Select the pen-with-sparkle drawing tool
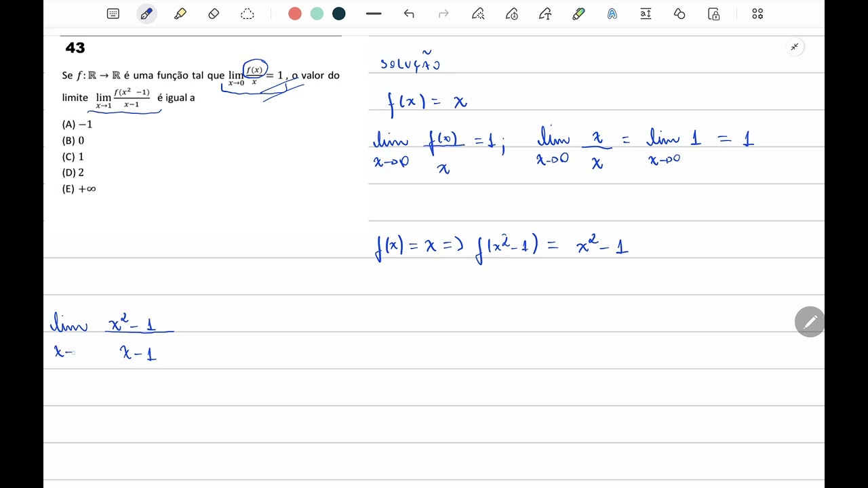The image size is (868, 488). (478, 14)
